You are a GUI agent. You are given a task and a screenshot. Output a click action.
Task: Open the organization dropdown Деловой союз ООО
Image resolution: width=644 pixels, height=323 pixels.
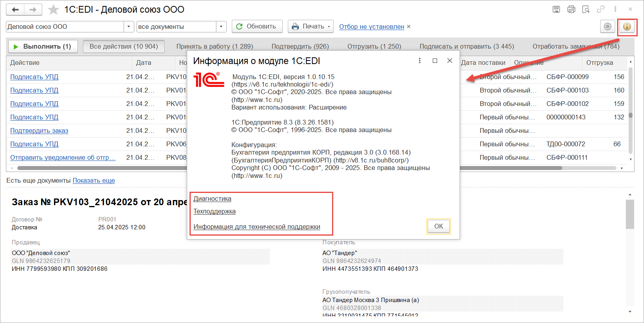point(129,26)
